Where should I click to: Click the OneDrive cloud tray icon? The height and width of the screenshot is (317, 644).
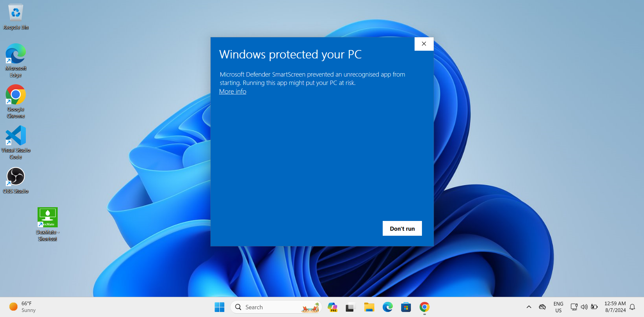coord(542,307)
